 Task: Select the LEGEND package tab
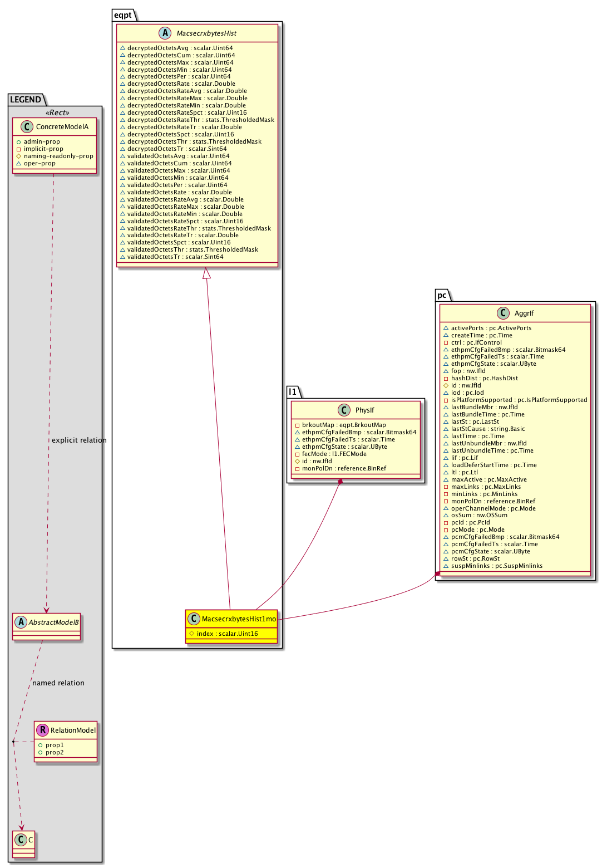(26, 100)
